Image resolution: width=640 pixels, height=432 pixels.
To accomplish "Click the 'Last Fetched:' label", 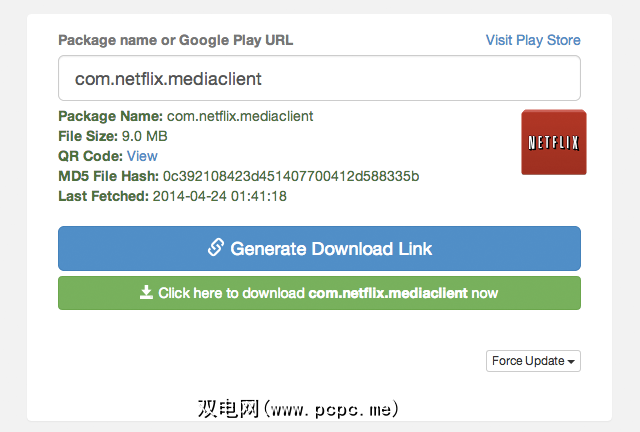I will (x=103, y=196).
